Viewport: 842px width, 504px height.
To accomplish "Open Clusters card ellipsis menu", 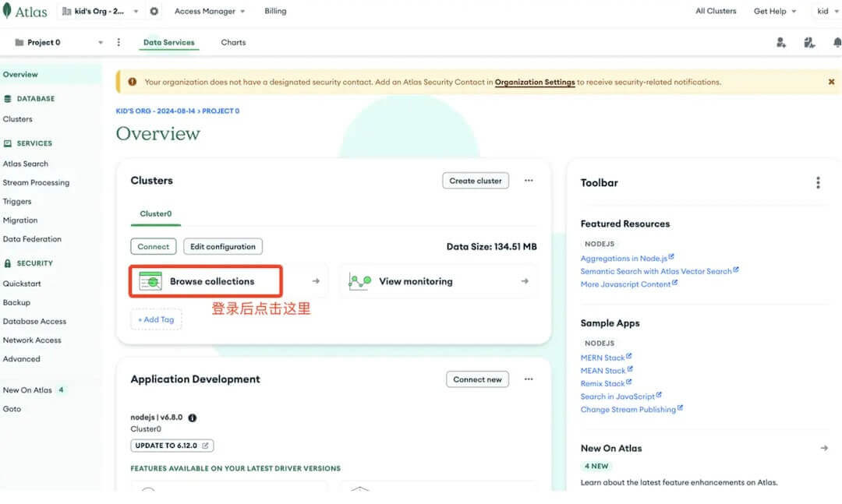I will pos(529,181).
